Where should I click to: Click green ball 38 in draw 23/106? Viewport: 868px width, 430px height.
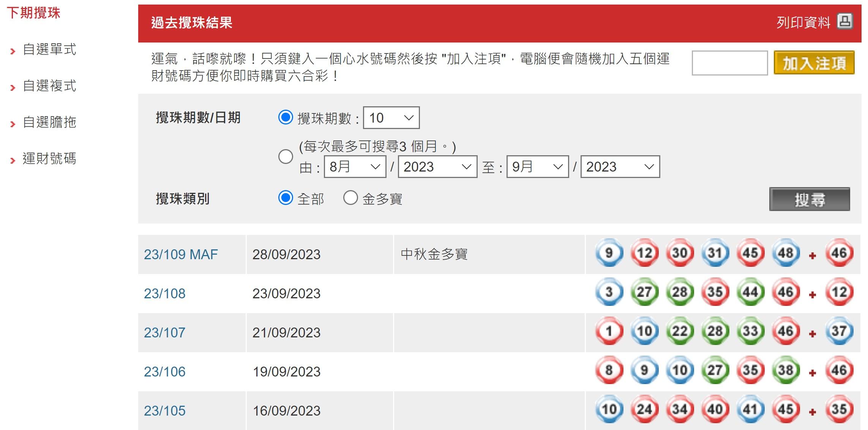[786, 370]
